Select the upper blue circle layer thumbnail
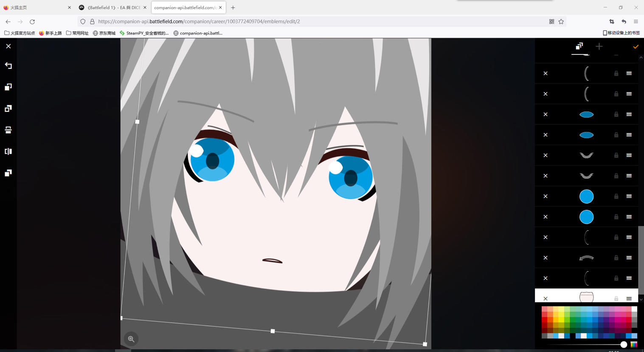 coord(586,196)
